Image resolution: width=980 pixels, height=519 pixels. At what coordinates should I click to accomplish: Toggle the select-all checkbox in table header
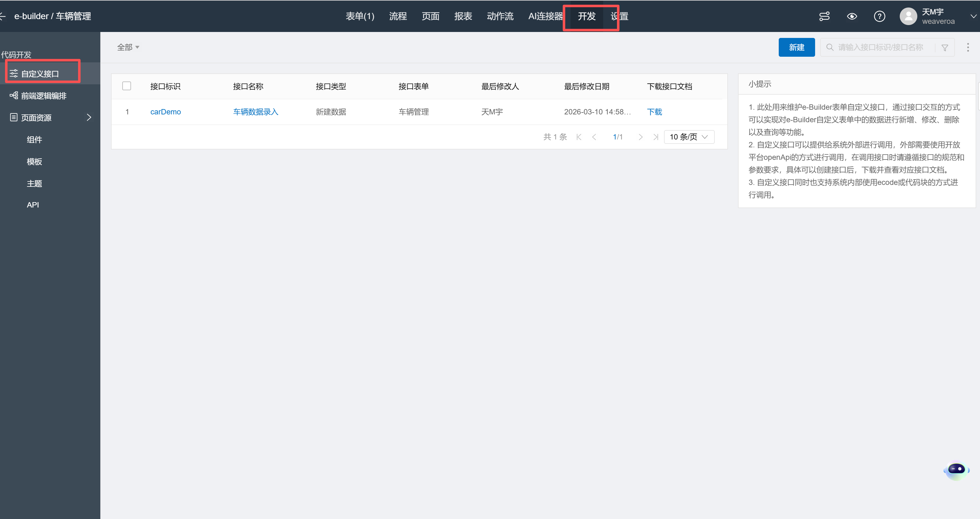click(x=127, y=86)
